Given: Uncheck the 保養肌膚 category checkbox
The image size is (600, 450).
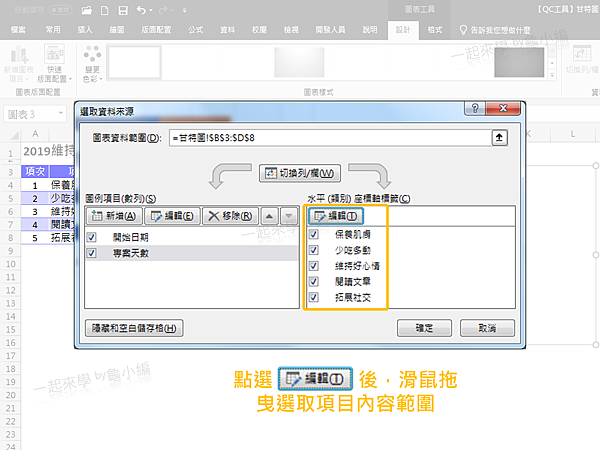Looking at the screenshot, I should [313, 234].
